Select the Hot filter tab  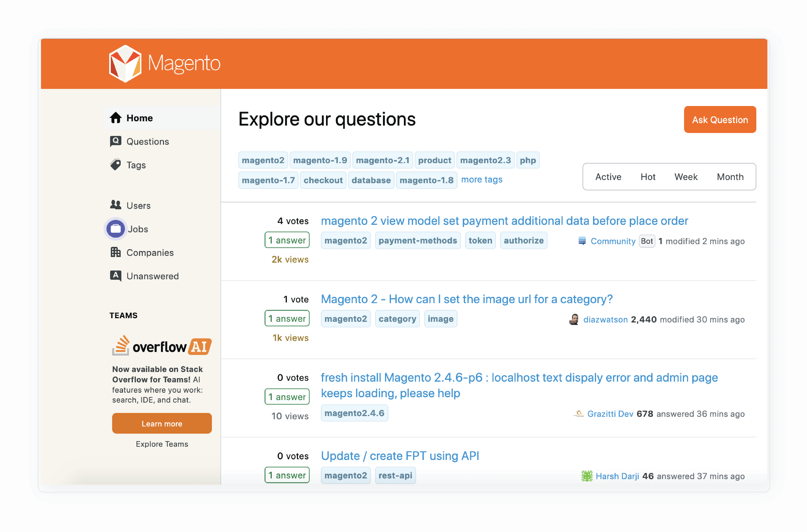[648, 177]
